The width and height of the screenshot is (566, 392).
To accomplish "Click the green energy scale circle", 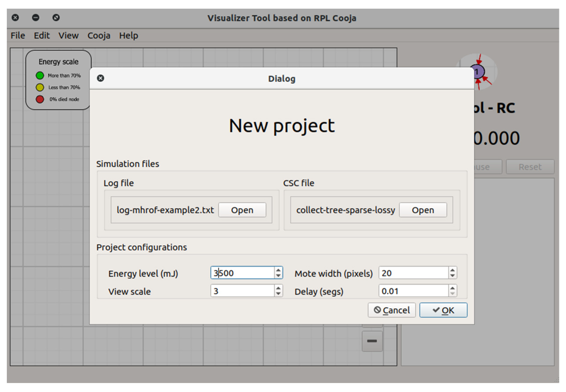I will [x=40, y=75].
